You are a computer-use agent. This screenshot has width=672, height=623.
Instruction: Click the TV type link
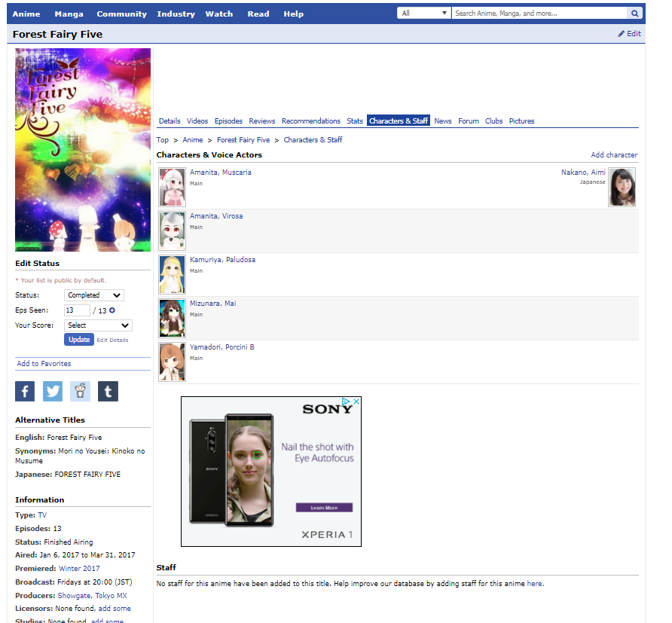pos(42,515)
